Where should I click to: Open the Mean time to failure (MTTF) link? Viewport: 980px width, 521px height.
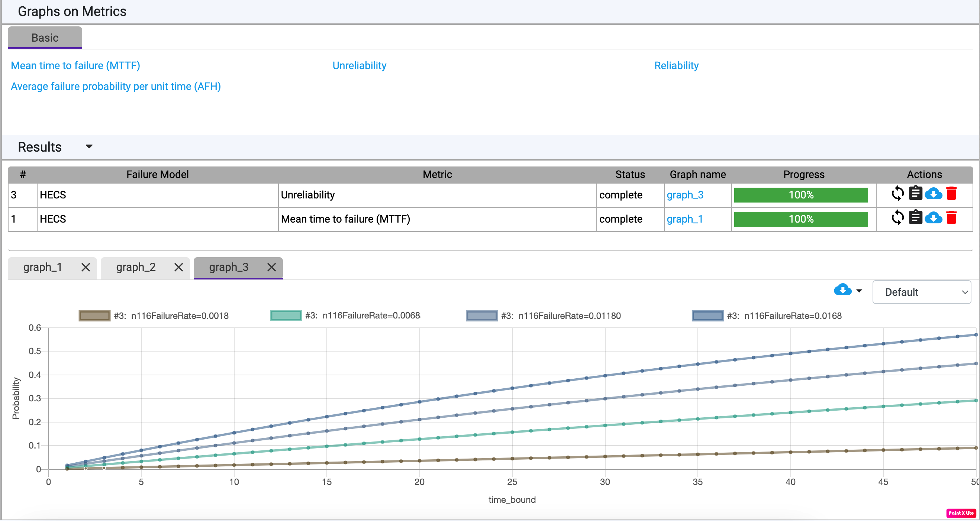coord(75,66)
